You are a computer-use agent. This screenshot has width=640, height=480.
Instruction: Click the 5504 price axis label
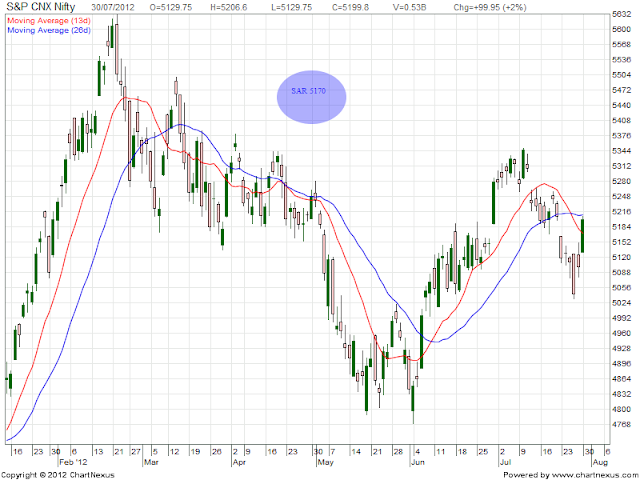click(622, 75)
